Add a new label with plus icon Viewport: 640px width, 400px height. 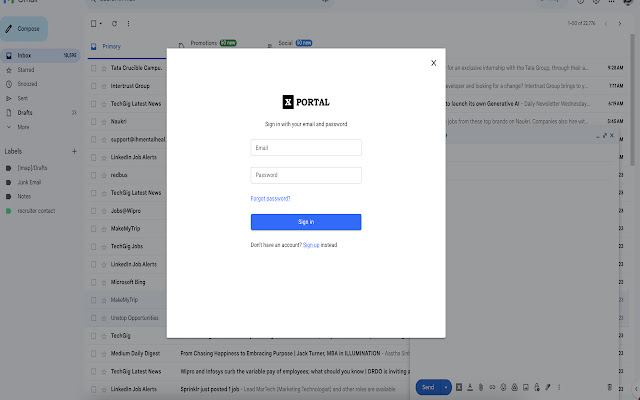[74, 151]
